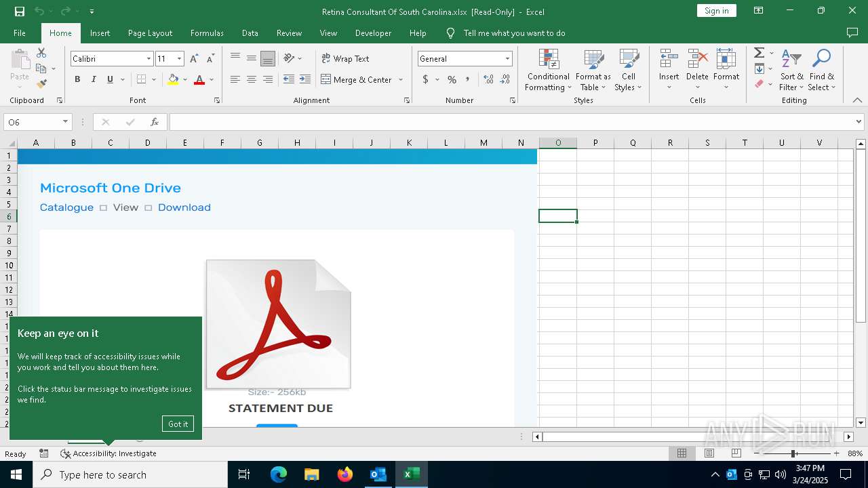Screen dimensions: 868x488
Task: Switch to Formulas tab
Action: [x=207, y=33]
